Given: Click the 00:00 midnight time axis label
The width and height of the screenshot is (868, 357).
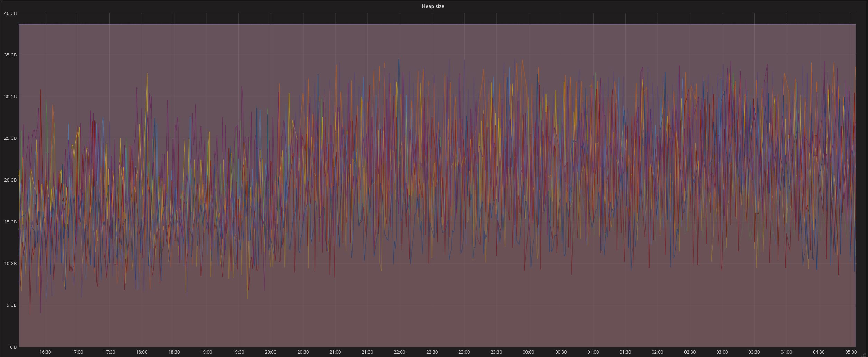Looking at the screenshot, I should [x=528, y=352].
